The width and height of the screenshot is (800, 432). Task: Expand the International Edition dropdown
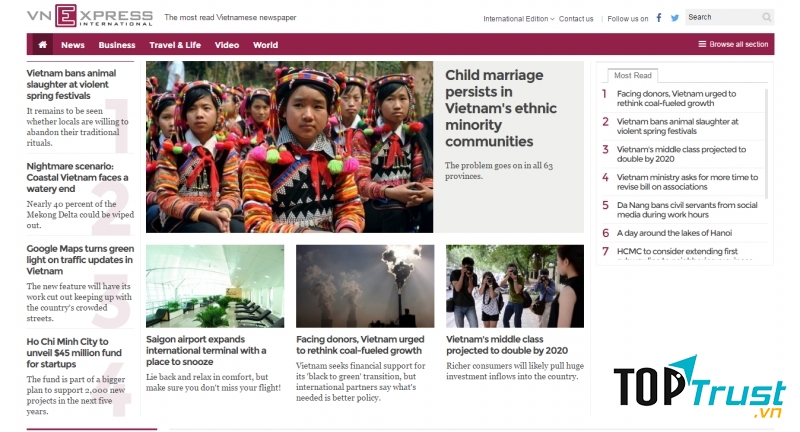point(518,19)
